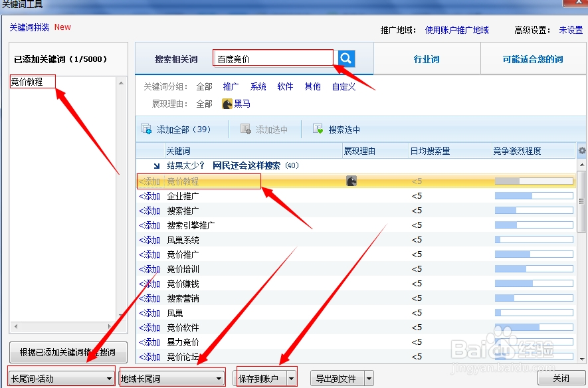This screenshot has height=388, width=588.
Task: Add keyword 企业推广 via <添加
Action: (149, 196)
